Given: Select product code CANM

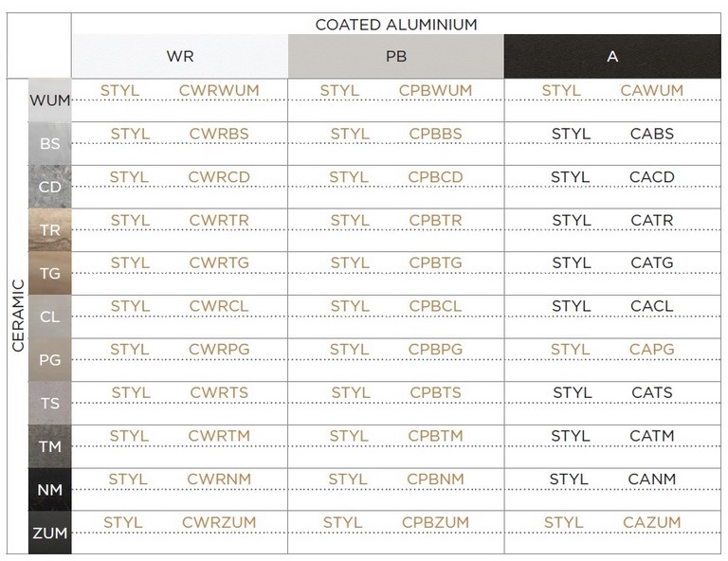Looking at the screenshot, I should point(652,479).
